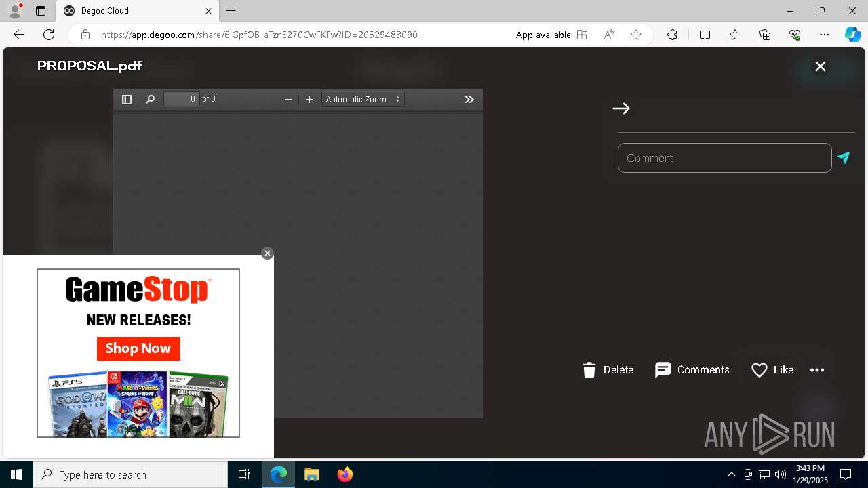The height and width of the screenshot is (488, 868).
Task: Open the PDF viewer tools menu
Action: (469, 100)
